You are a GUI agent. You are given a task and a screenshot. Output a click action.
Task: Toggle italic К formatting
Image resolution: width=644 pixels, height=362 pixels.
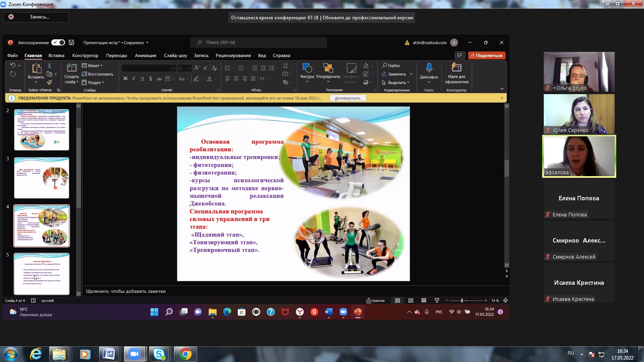coord(134,79)
